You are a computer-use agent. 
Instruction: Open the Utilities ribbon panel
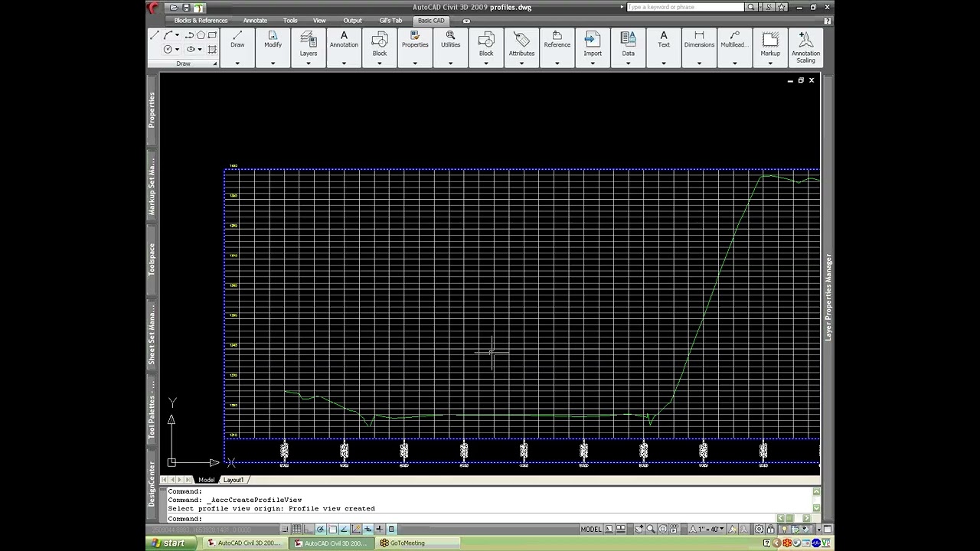(450, 47)
